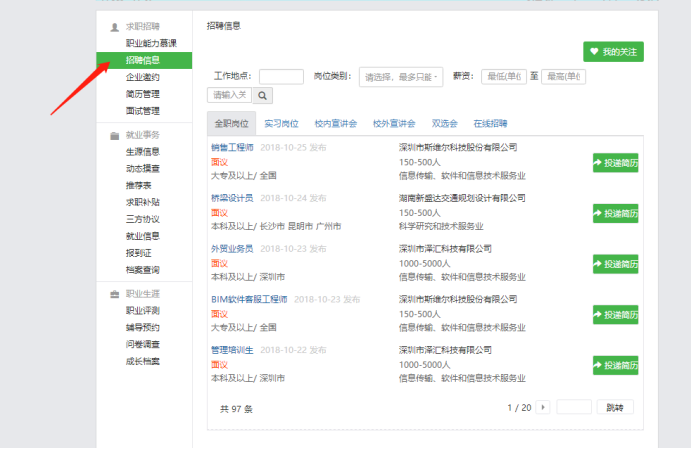Click 共 97 条 total count text
Image resolution: width=692 pixels, height=449 pixels.
click(236, 409)
